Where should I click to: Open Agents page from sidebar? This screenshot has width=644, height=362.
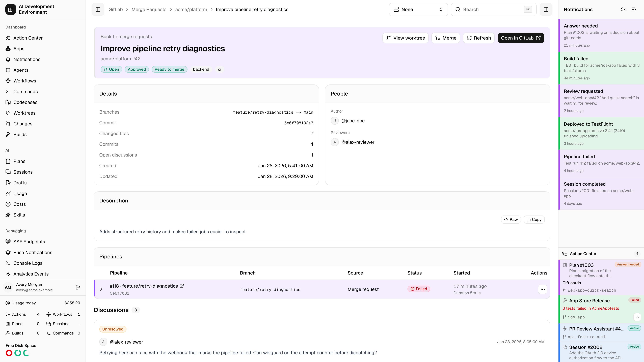[43, 70]
